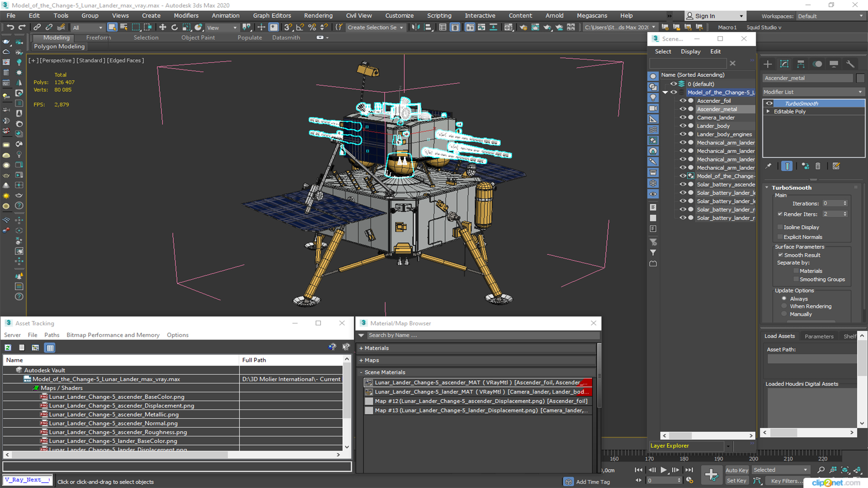Choose the Select and Rotate tool
The image size is (868, 488).
pyautogui.click(x=175, y=28)
